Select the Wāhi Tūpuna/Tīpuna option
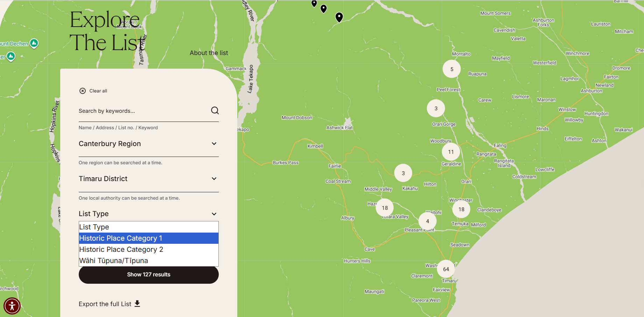The image size is (644, 317). click(x=113, y=261)
